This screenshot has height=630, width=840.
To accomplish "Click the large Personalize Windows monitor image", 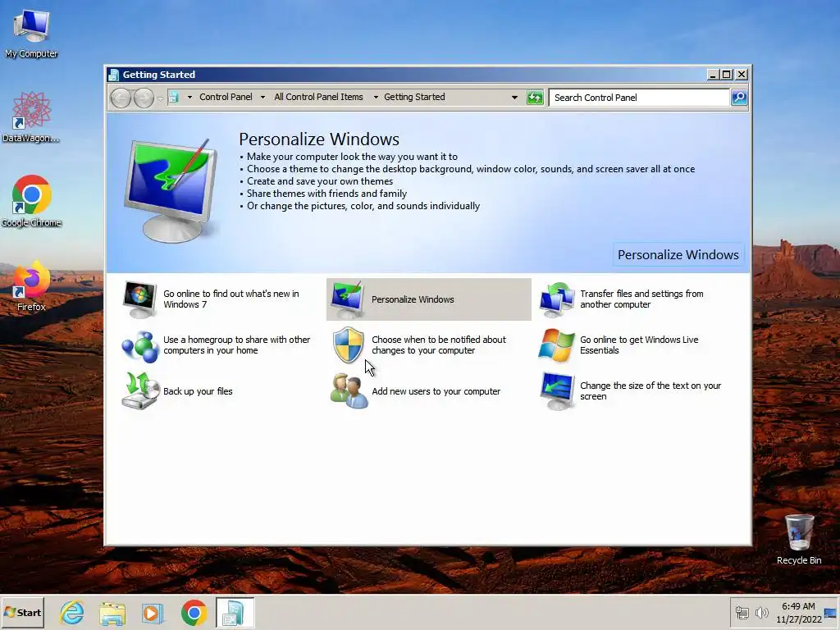I will click(171, 190).
